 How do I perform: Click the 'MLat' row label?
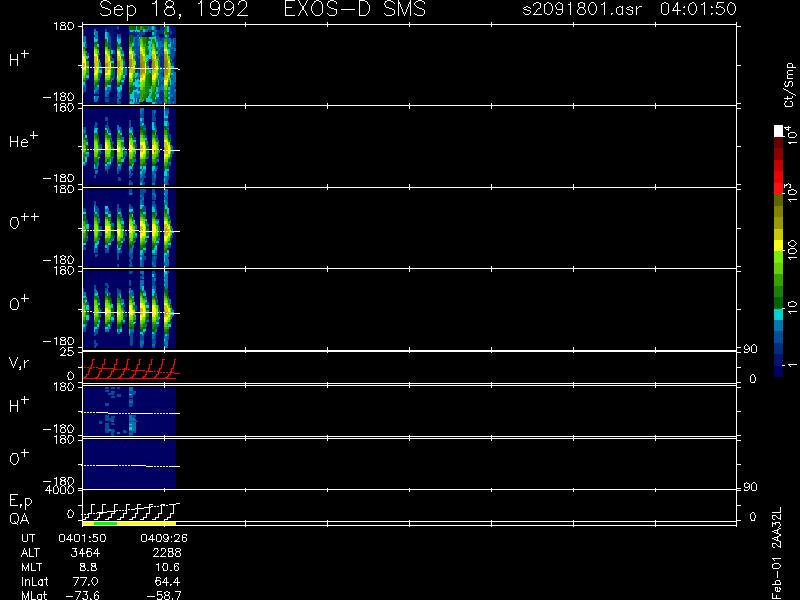[34, 595]
